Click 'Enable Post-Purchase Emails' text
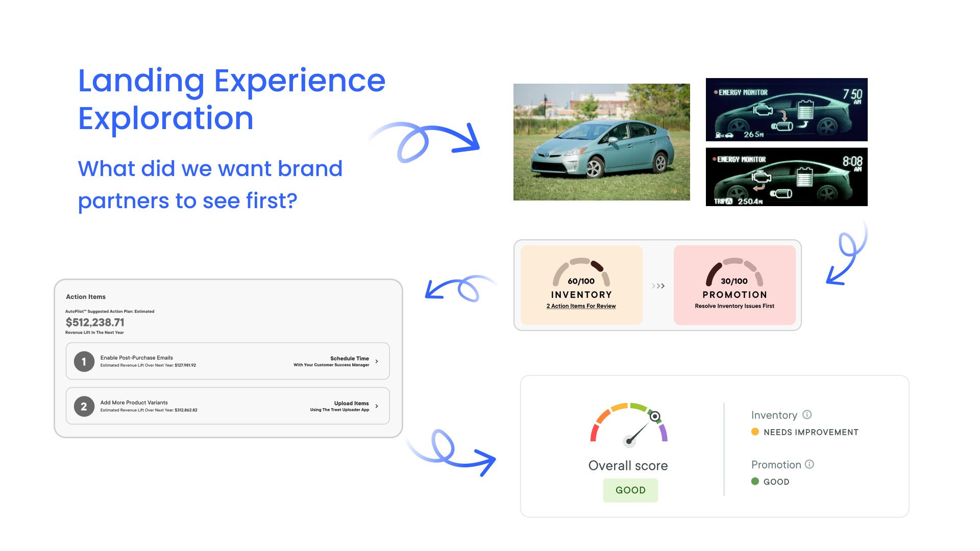Image resolution: width=980 pixels, height=551 pixels. click(137, 358)
